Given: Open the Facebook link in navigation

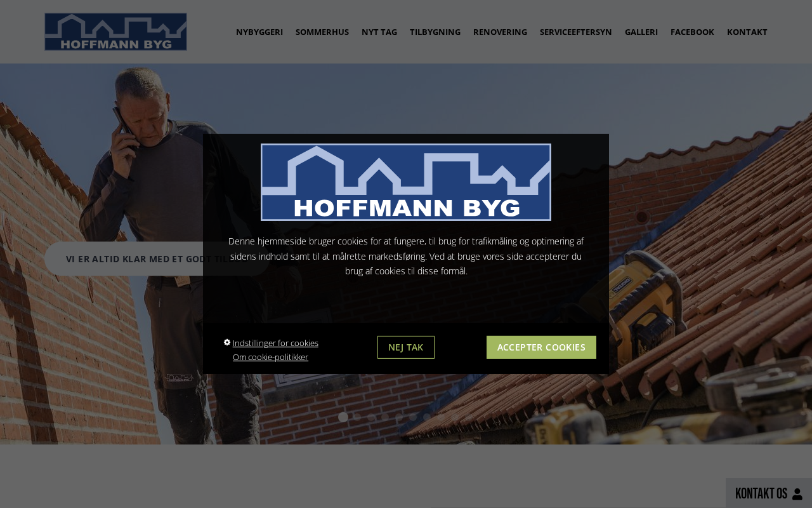Looking at the screenshot, I should [x=692, y=32].
